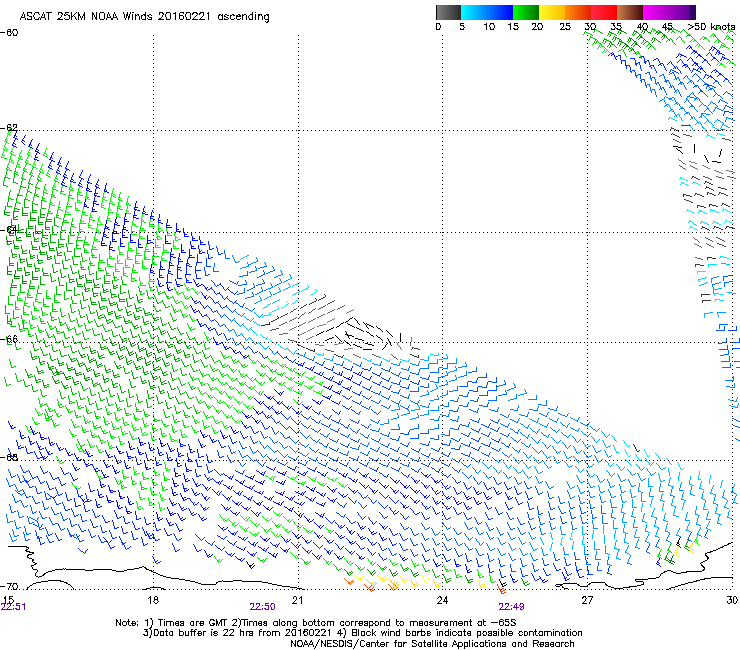
Task: Click the '-66' latitude axis label
Action: coord(9,339)
